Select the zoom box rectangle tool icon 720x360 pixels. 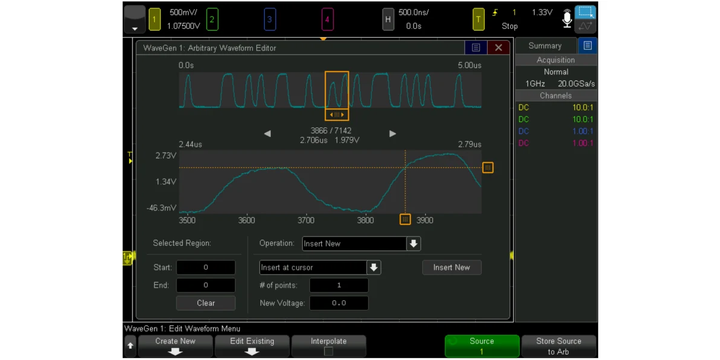click(x=586, y=12)
